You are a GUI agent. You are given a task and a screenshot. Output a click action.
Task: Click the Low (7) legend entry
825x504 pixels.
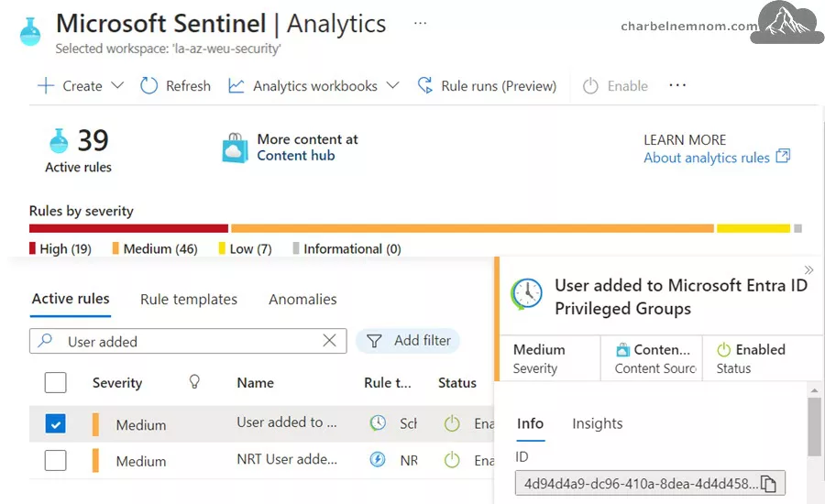(245, 249)
